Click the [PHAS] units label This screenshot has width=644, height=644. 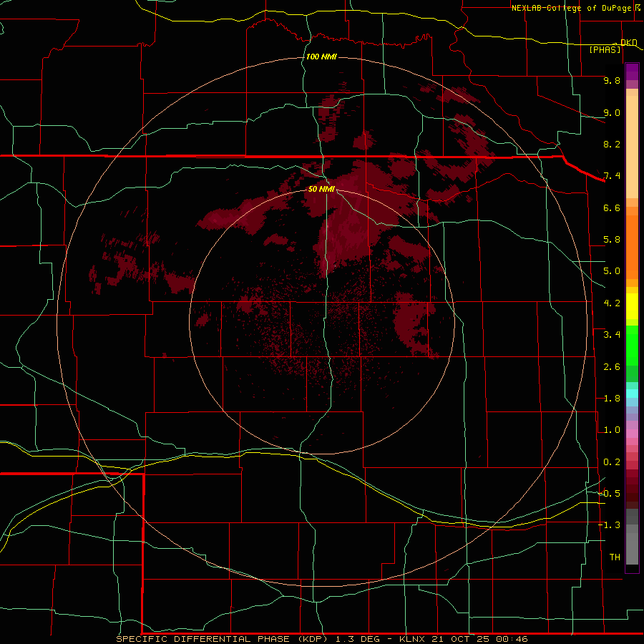pyautogui.click(x=605, y=49)
